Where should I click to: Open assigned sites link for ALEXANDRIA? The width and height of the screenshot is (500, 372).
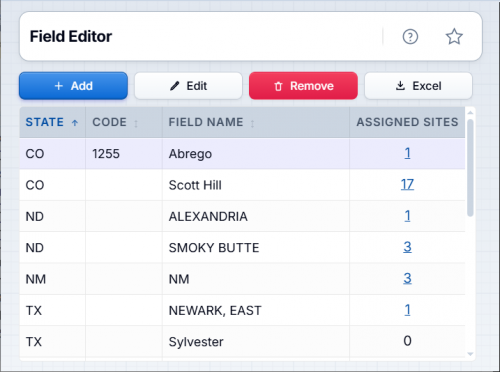(407, 216)
